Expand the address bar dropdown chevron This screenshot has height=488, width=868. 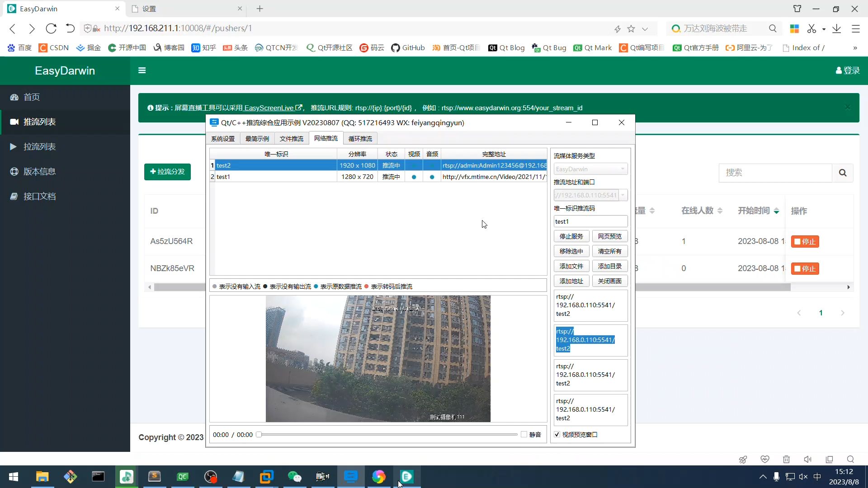(x=645, y=29)
